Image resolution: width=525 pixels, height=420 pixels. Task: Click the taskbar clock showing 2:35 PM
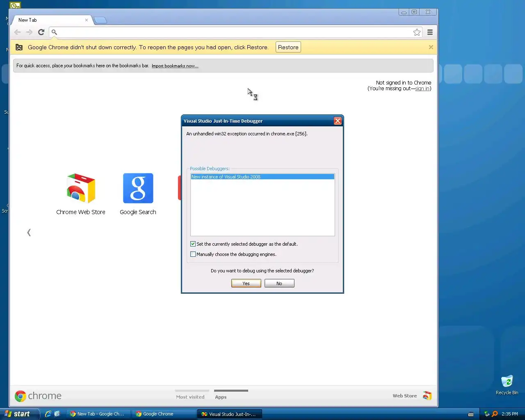[509, 414]
